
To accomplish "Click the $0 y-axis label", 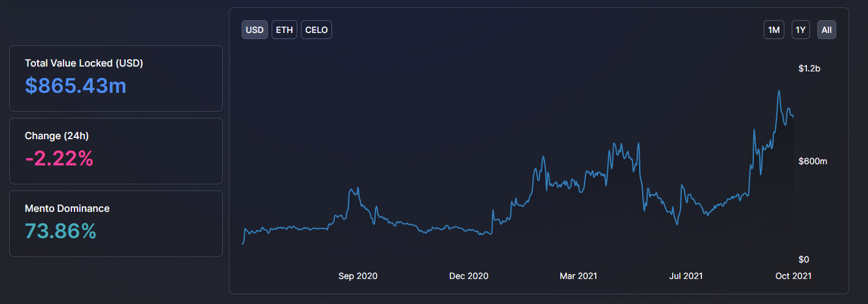I will (x=804, y=259).
